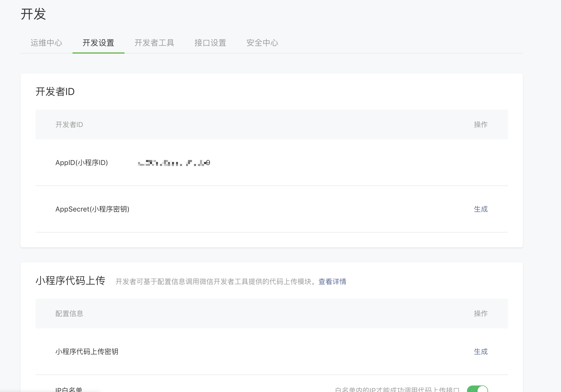Click the 小程序代码上传 section title
Screen dimensions: 561x392
pos(70,280)
